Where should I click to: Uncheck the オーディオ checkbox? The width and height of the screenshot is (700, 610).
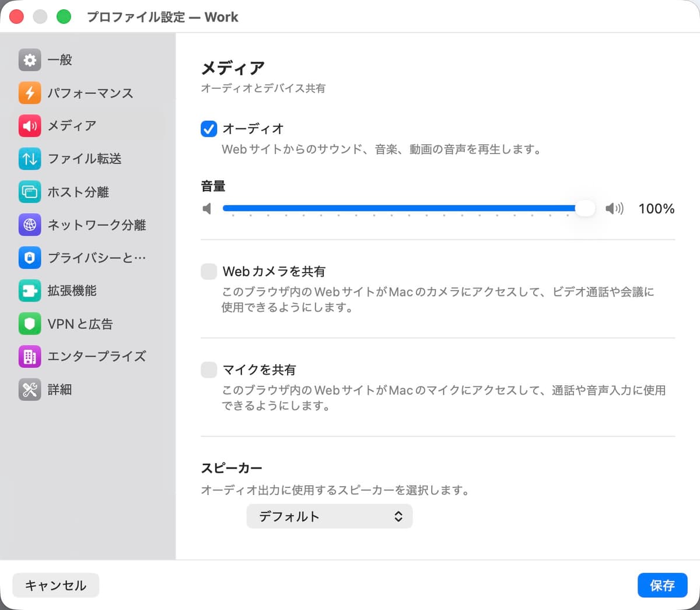click(209, 128)
